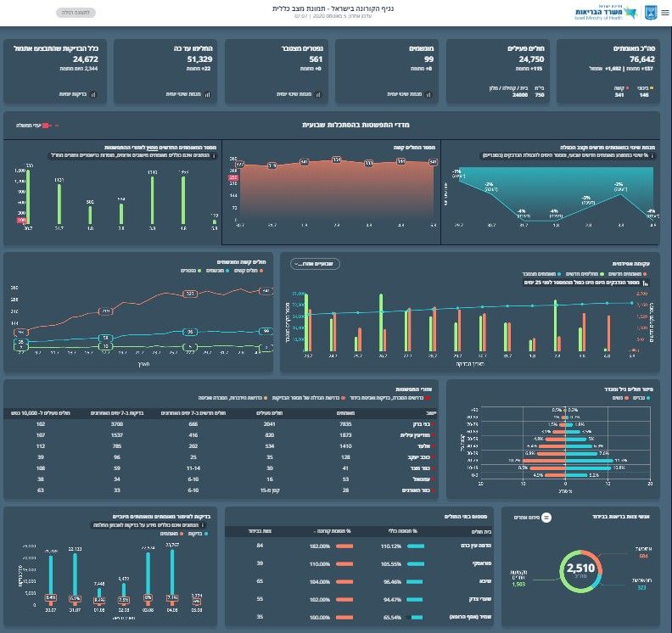Sort the spread table by the town name column
Viewport: 672px width, 633px height.
coord(431,413)
